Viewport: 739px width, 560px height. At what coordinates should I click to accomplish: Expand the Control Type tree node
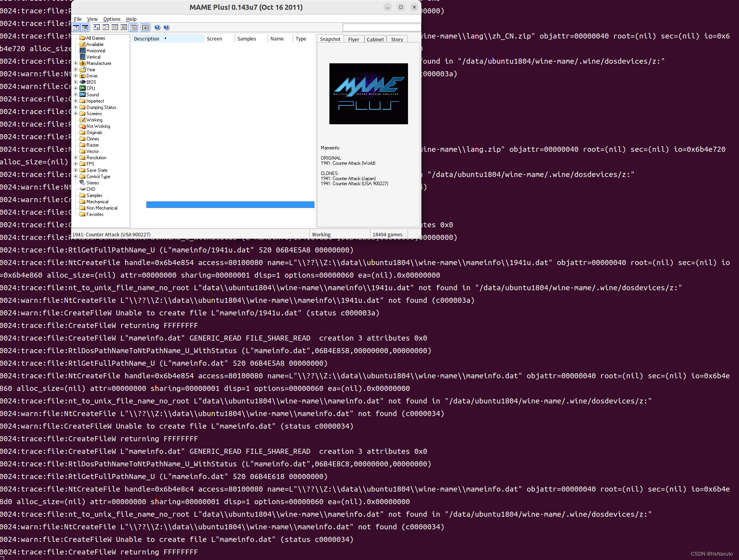[76, 177]
